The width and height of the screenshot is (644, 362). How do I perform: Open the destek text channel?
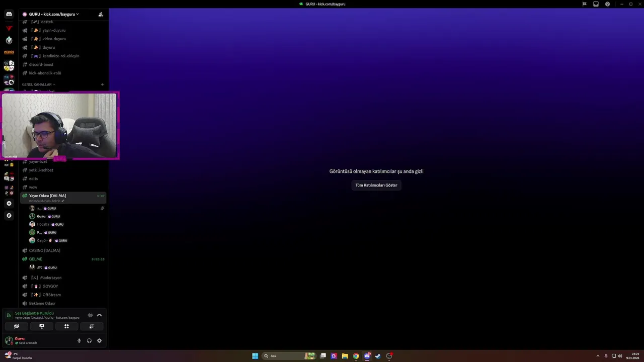[63, 22]
